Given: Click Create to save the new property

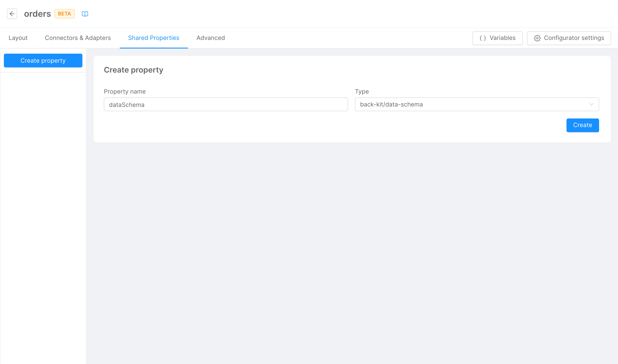Looking at the screenshot, I should pos(582,125).
